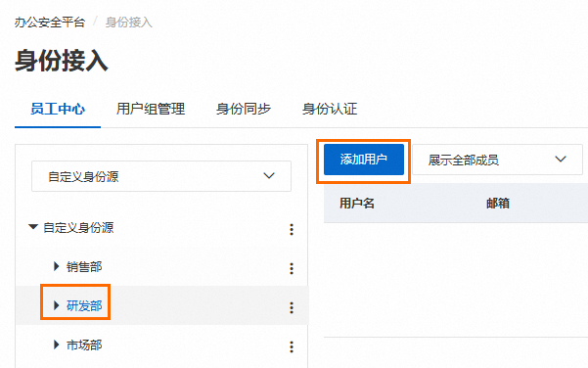Open the 展示全部成员 filter dropdown
The image size is (588, 368).
click(x=498, y=160)
